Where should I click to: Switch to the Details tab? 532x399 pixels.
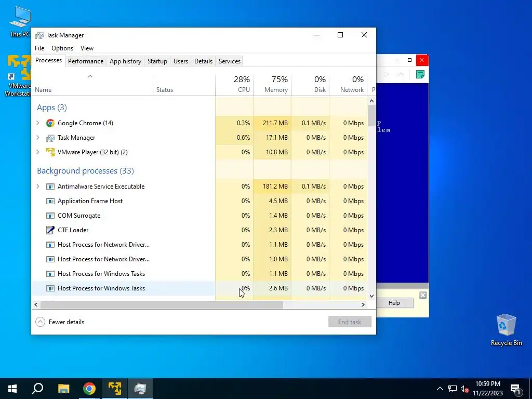203,61
